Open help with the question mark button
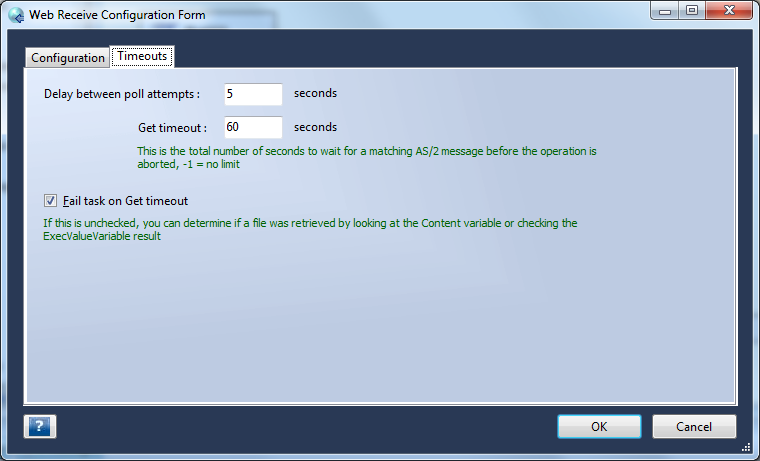The height and width of the screenshot is (461, 760). click(40, 427)
